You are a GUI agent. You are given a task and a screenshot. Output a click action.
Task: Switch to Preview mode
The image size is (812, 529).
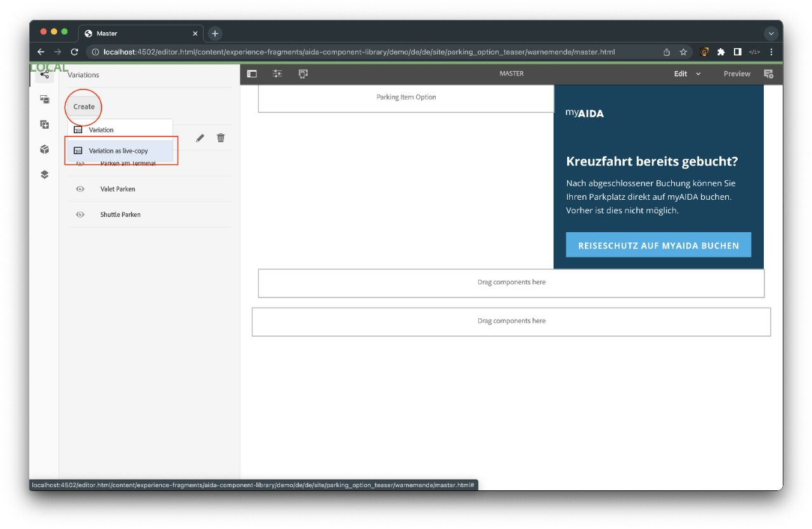tap(737, 74)
